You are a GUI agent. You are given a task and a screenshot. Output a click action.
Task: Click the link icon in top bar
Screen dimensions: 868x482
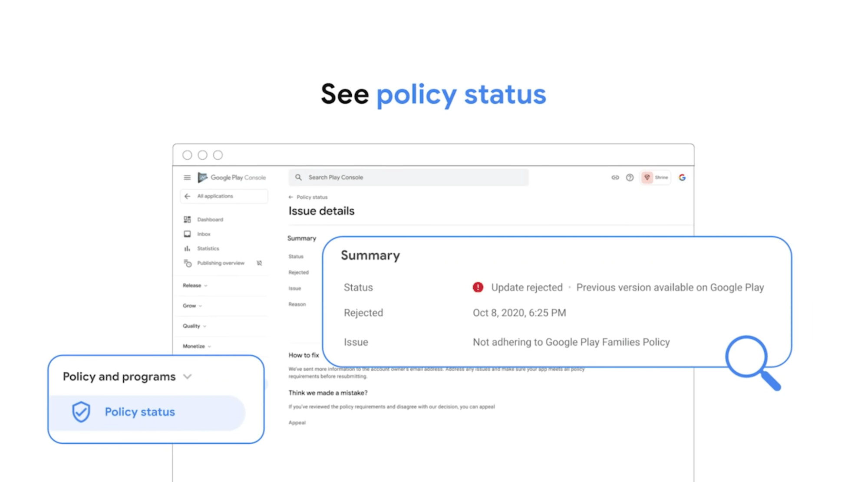(615, 177)
